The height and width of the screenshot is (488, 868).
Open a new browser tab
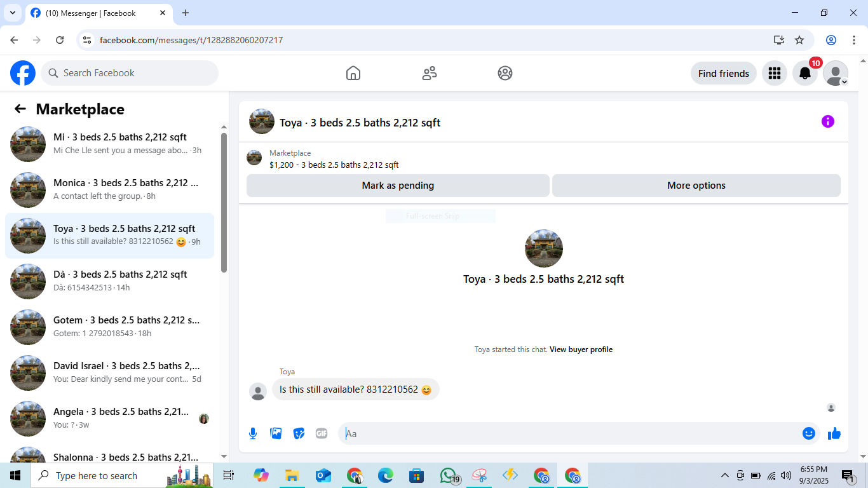[x=186, y=13]
